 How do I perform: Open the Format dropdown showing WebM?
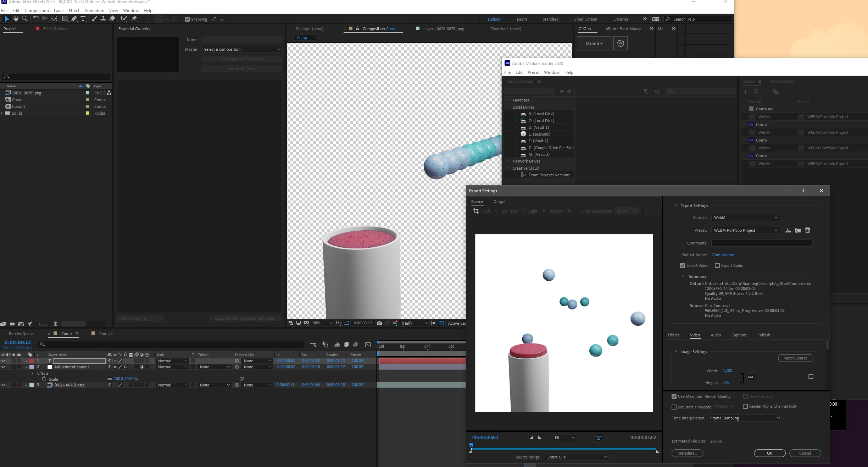click(745, 218)
